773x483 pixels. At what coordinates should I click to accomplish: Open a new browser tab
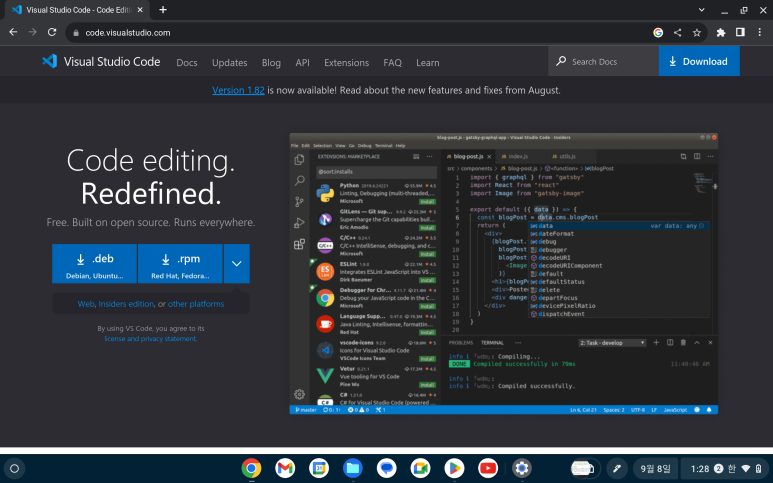(163, 10)
